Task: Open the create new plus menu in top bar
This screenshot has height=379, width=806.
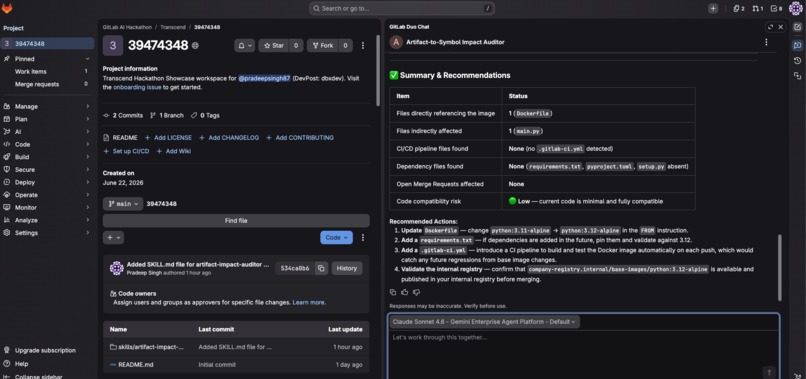Action: pos(713,9)
